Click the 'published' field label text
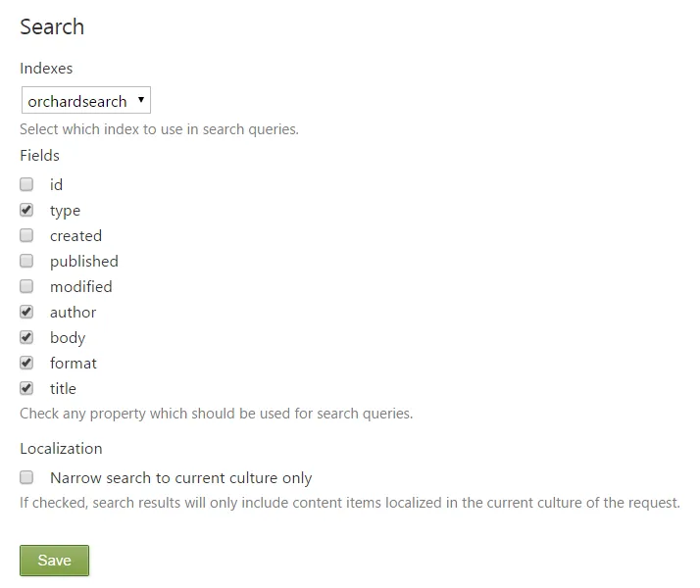 [84, 262]
